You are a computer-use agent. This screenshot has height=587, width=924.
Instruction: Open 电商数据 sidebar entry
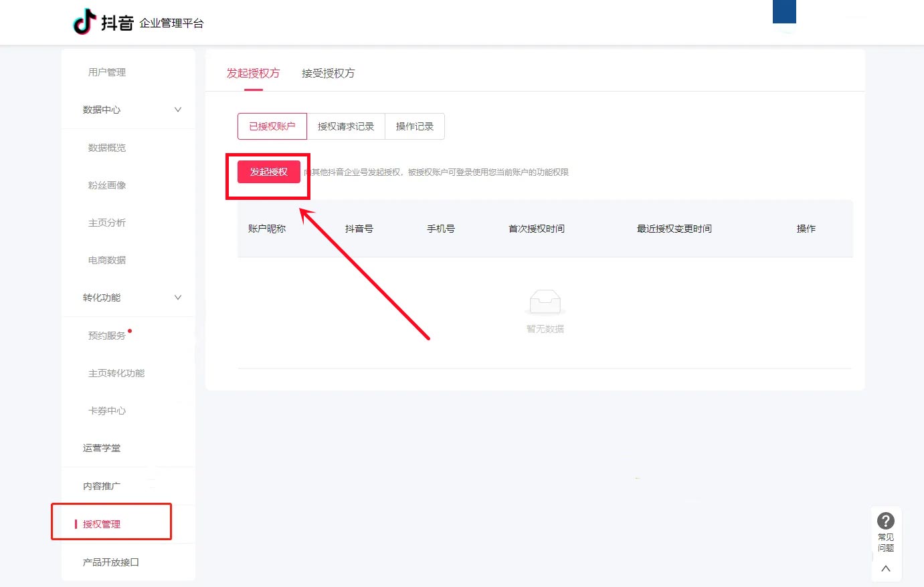(107, 260)
